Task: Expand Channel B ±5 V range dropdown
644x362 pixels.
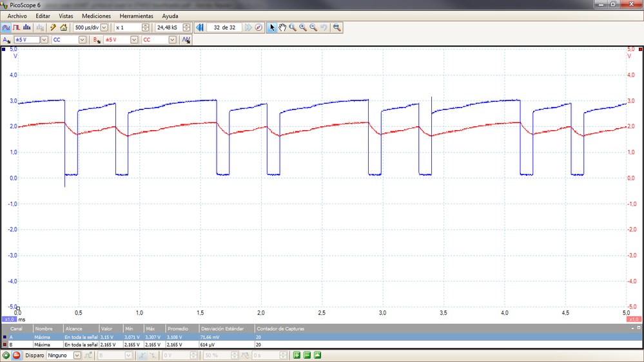Action: pyautogui.click(x=134, y=40)
